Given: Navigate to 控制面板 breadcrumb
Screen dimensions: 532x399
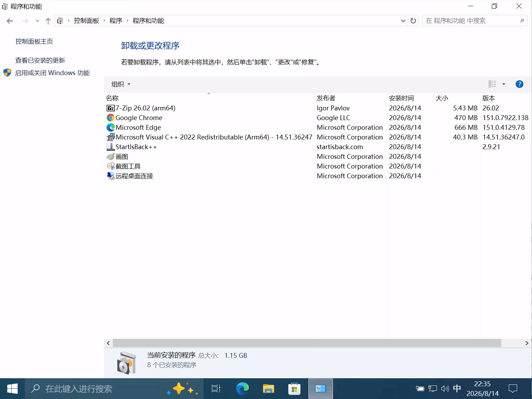Looking at the screenshot, I should 87,21.
